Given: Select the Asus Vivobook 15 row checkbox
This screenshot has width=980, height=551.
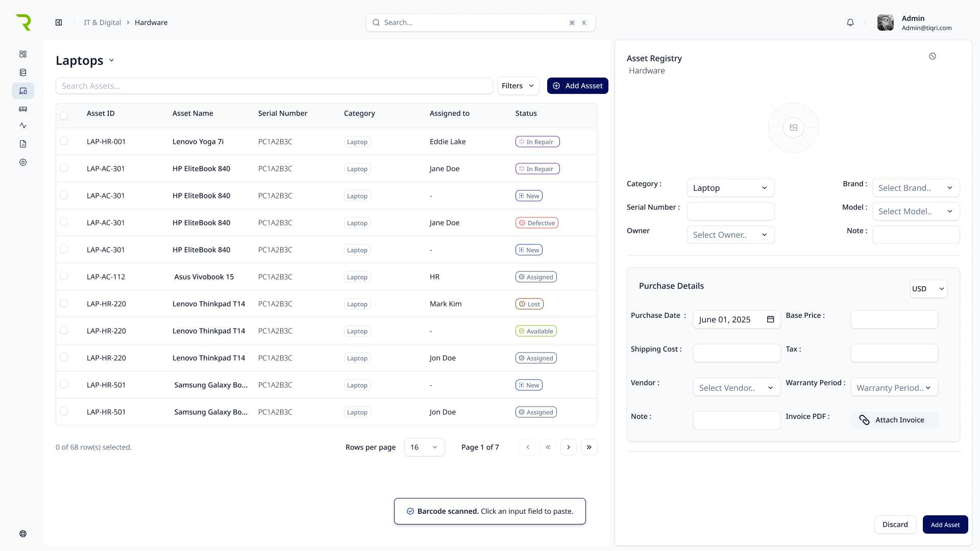Looking at the screenshot, I should 64,276.
